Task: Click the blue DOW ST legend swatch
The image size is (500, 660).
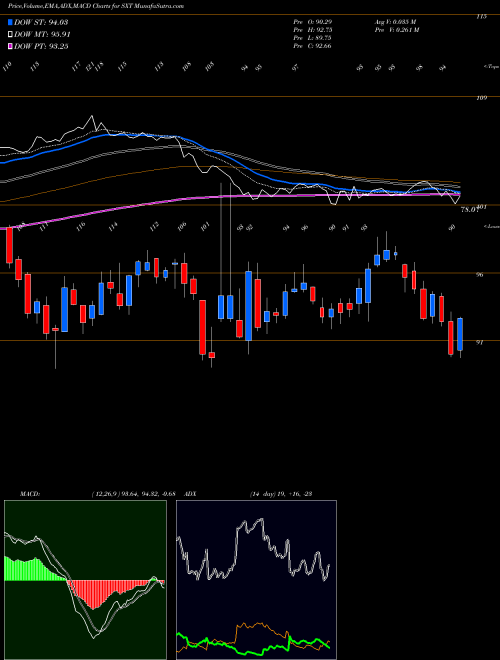Action: tap(10, 23)
